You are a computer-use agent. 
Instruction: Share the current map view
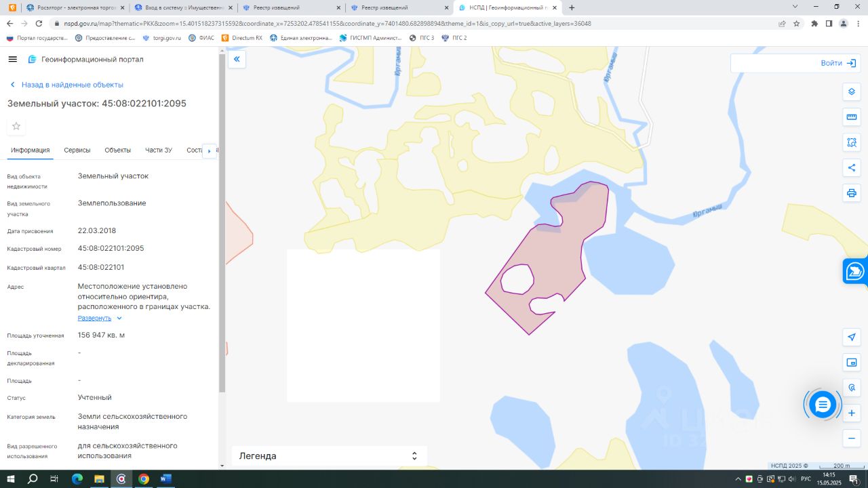[x=852, y=167]
